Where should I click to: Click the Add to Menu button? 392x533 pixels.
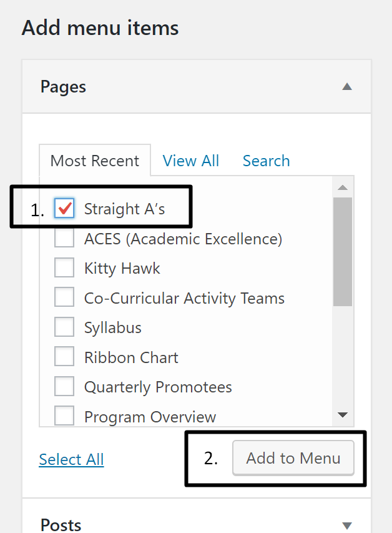tap(293, 458)
